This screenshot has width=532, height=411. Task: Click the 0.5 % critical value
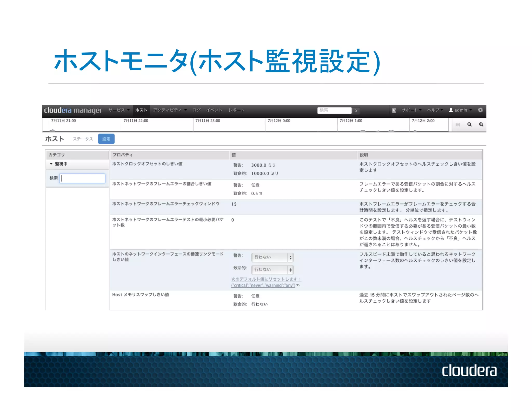point(257,194)
